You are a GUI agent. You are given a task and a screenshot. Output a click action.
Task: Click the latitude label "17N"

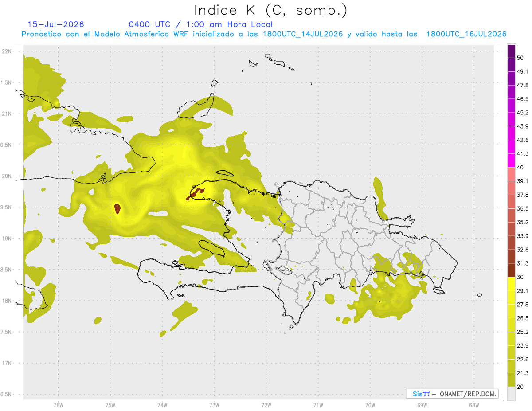pyautogui.click(x=8, y=363)
